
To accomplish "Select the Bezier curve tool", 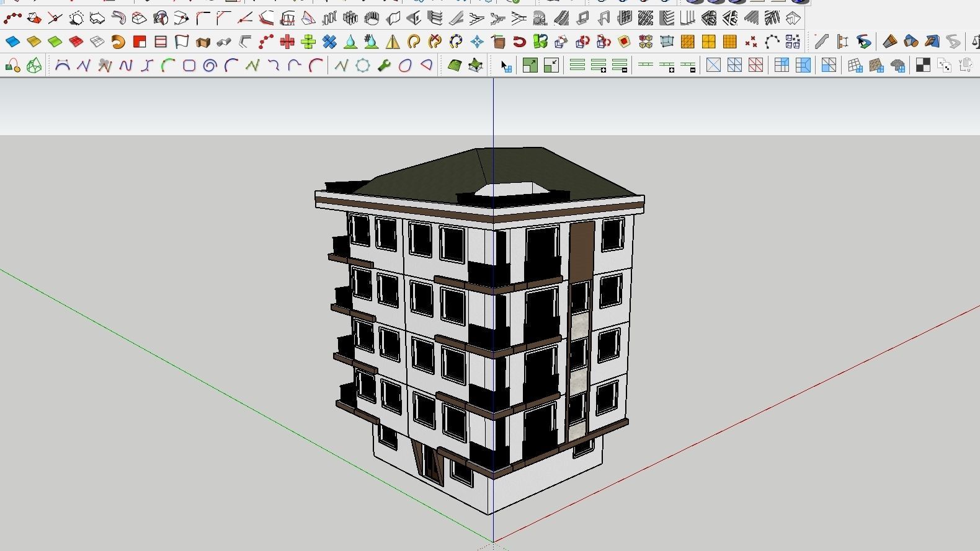I will [x=62, y=64].
